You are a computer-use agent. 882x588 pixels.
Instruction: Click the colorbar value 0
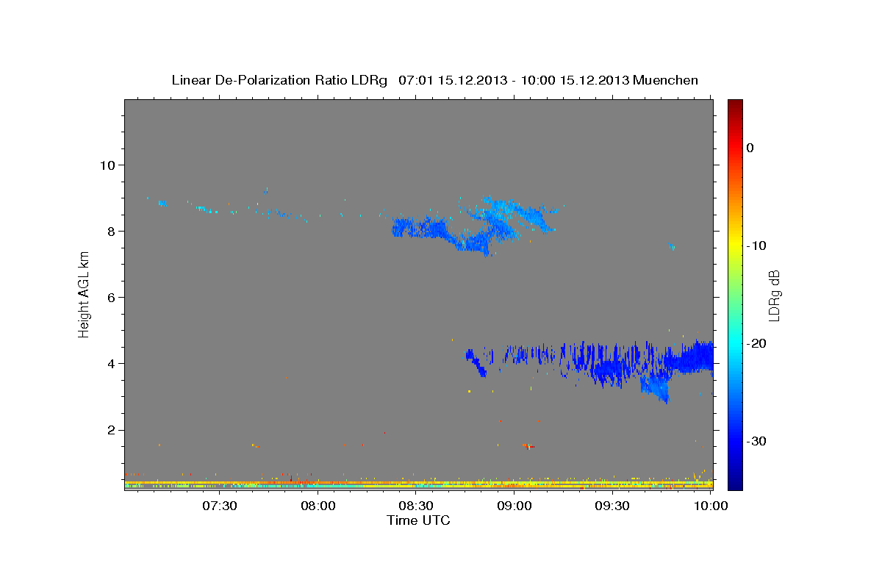click(x=750, y=148)
